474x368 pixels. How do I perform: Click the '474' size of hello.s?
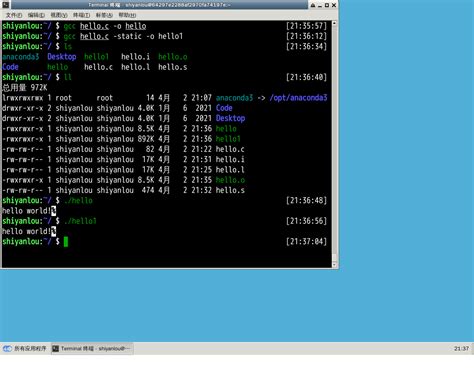pos(148,190)
